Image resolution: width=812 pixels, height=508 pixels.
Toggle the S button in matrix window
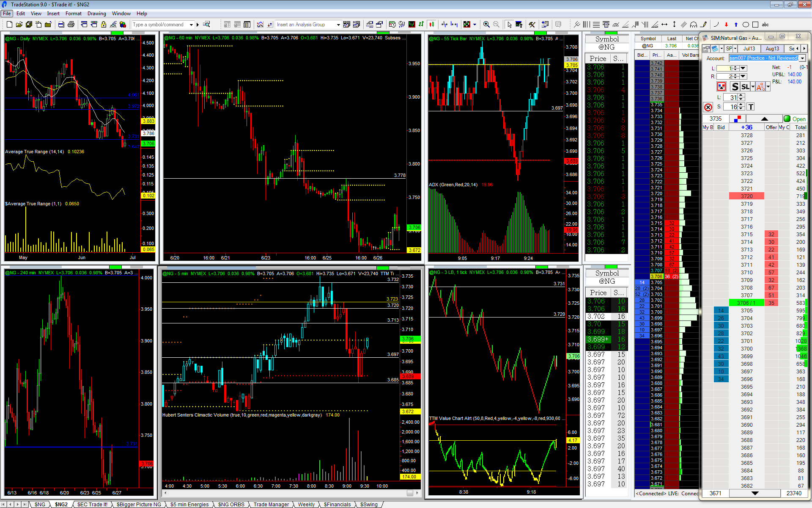[x=735, y=87]
